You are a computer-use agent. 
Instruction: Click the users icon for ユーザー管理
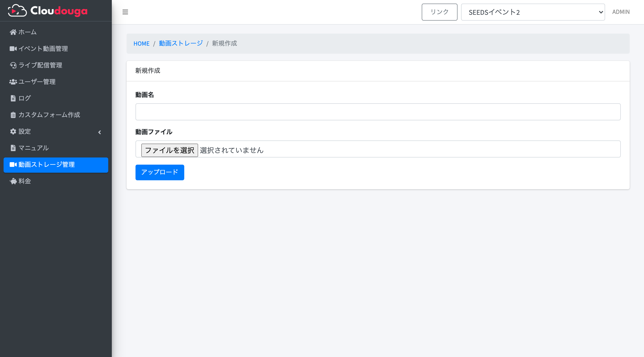point(13,82)
